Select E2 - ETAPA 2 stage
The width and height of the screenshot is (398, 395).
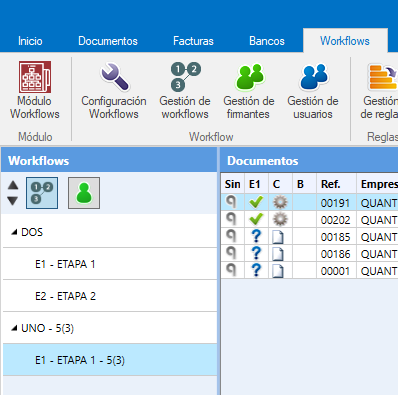[110, 296]
